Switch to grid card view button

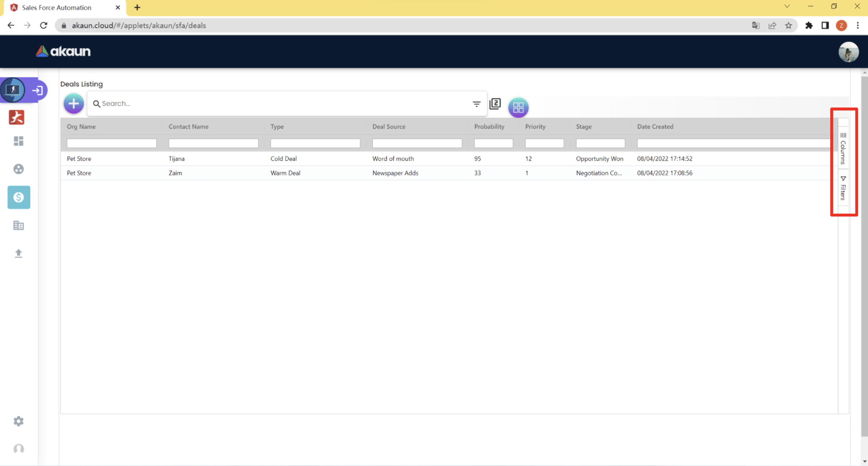(518, 107)
